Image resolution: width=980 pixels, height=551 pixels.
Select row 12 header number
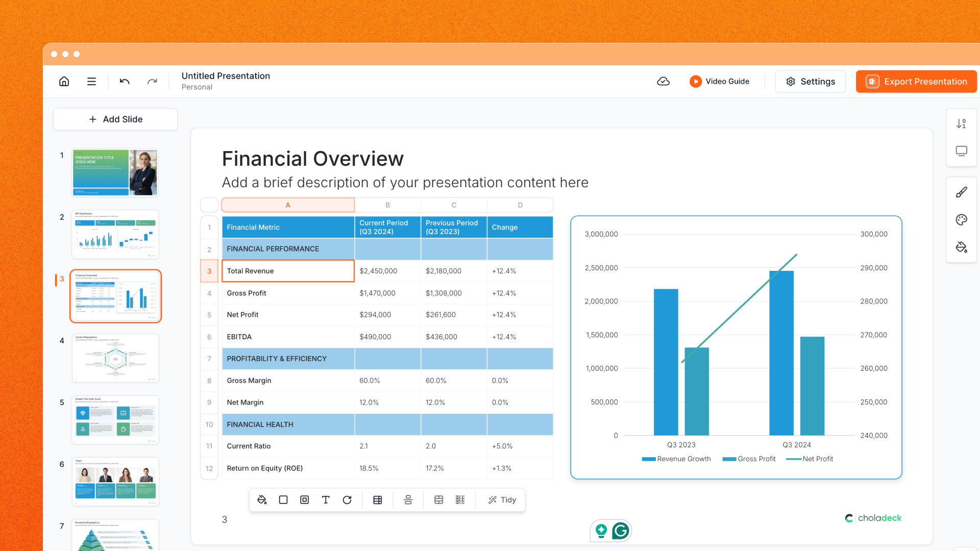pyautogui.click(x=209, y=468)
